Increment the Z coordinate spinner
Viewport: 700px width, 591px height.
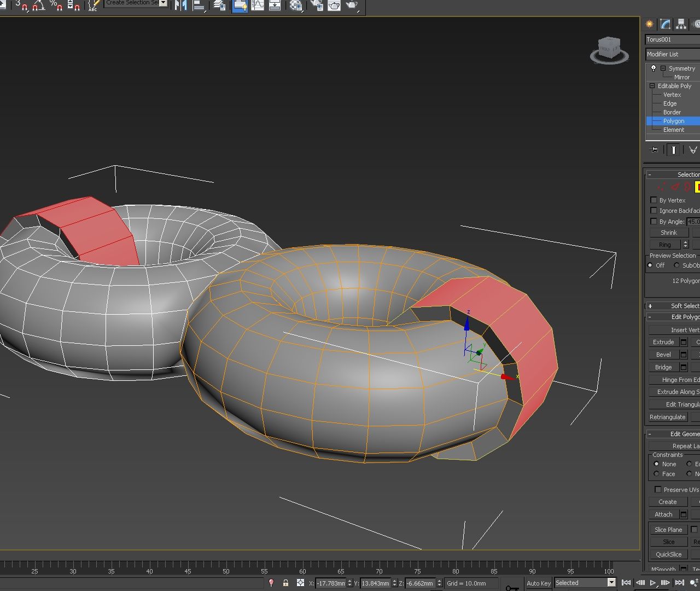point(440,581)
